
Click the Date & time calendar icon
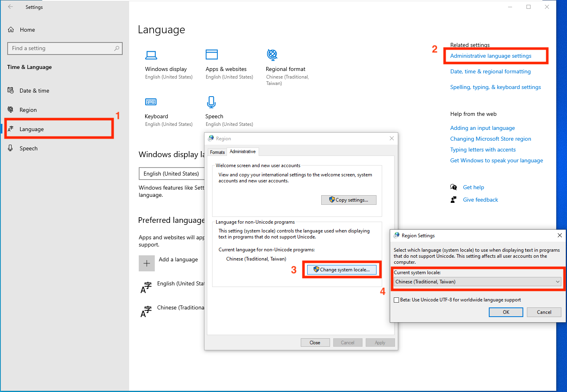pos(11,90)
